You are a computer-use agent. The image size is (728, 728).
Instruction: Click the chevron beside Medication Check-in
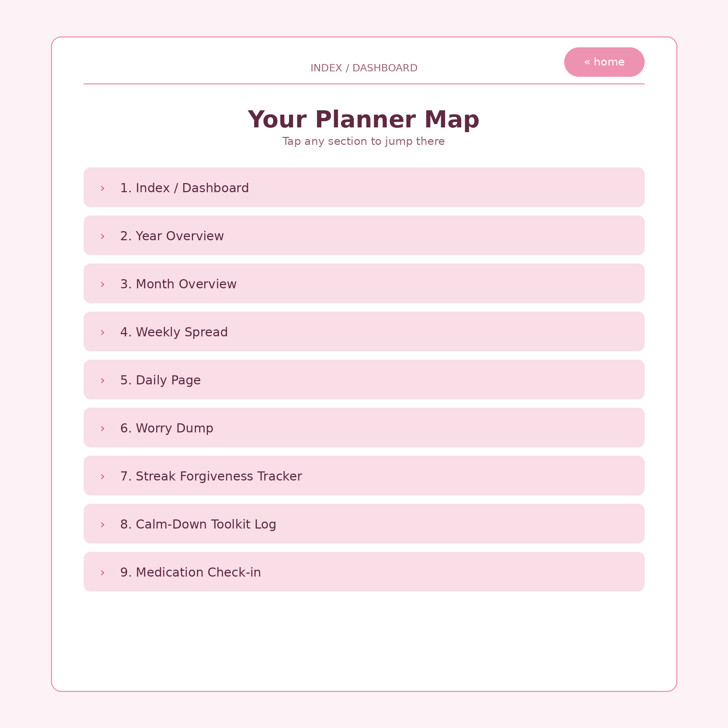103,573
